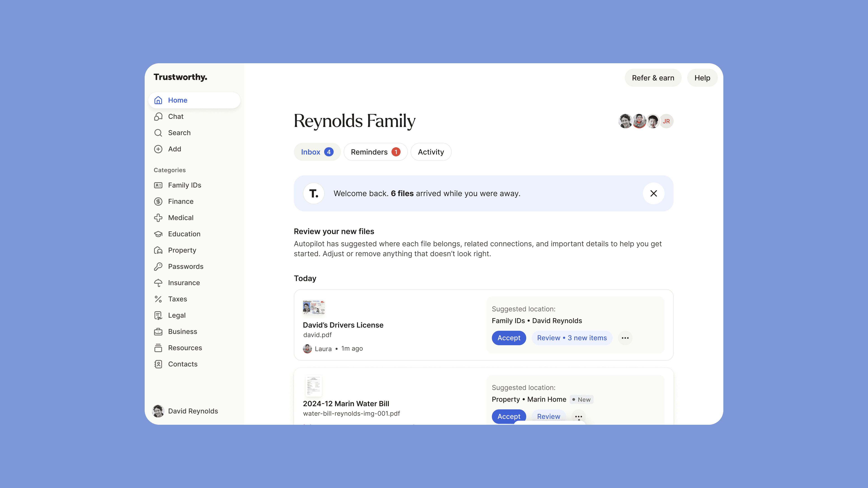Open Chat in the sidebar

tap(194, 117)
